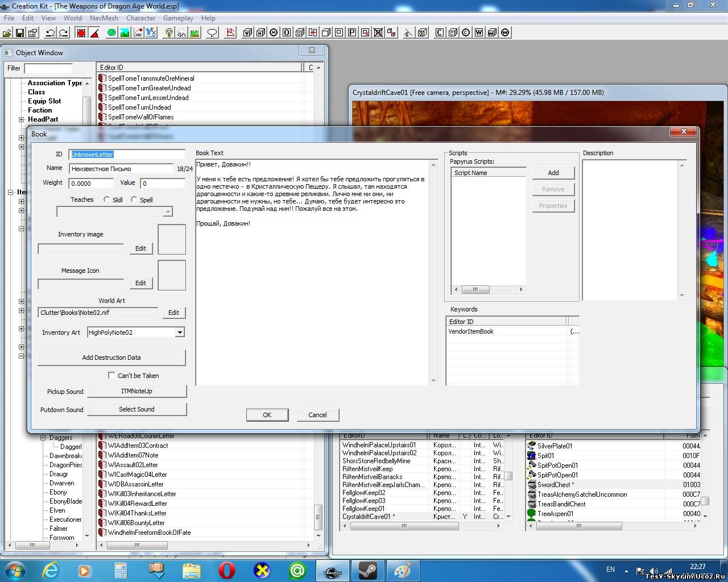Viewport: 728px width, 582px height.
Task: Click the Script list horizontal scrollbar
Action: pyautogui.click(x=488, y=289)
